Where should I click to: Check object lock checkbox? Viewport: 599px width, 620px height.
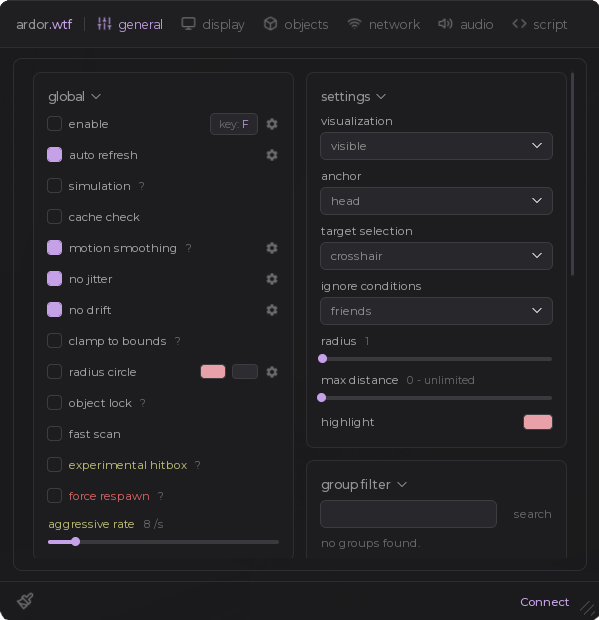55,403
